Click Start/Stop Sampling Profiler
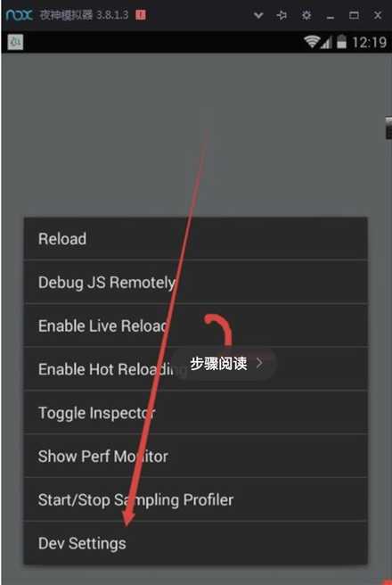392x585 pixels. click(196, 499)
